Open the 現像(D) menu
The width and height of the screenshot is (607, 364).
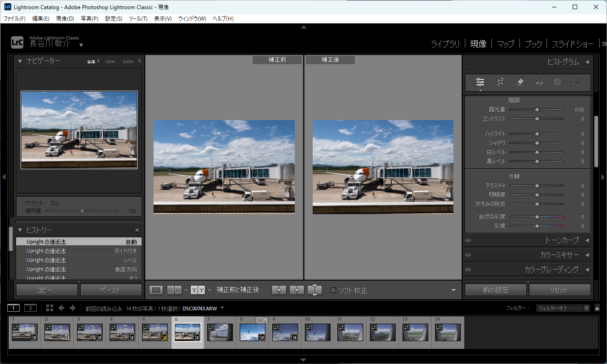click(65, 19)
